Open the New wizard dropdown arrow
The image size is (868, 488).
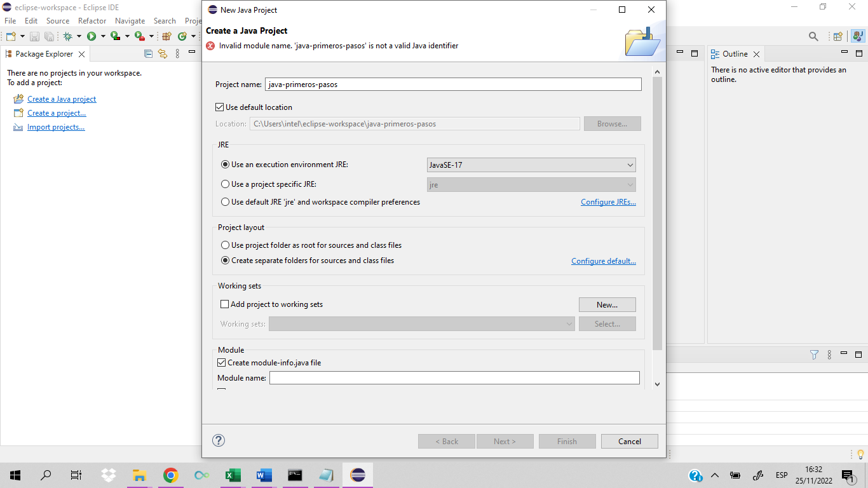point(22,36)
